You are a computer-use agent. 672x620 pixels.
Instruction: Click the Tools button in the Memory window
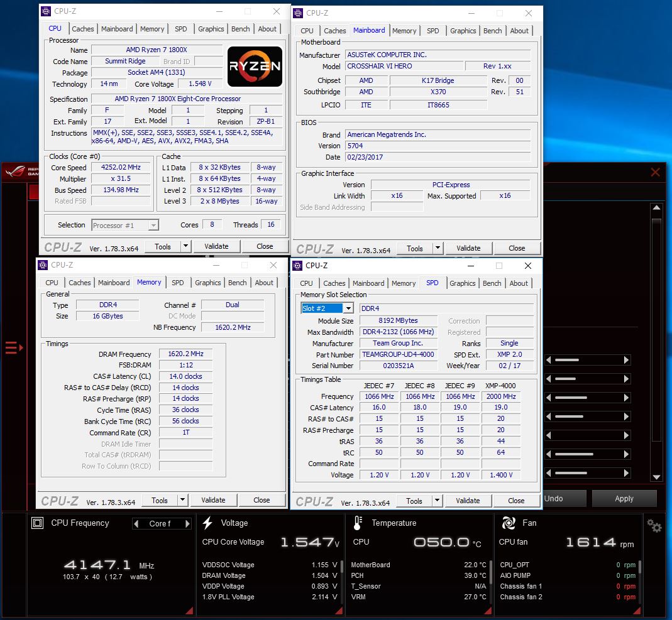point(160,499)
